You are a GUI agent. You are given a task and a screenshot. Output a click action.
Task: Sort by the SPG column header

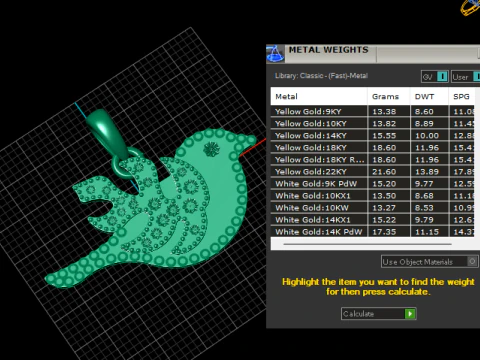click(x=462, y=96)
